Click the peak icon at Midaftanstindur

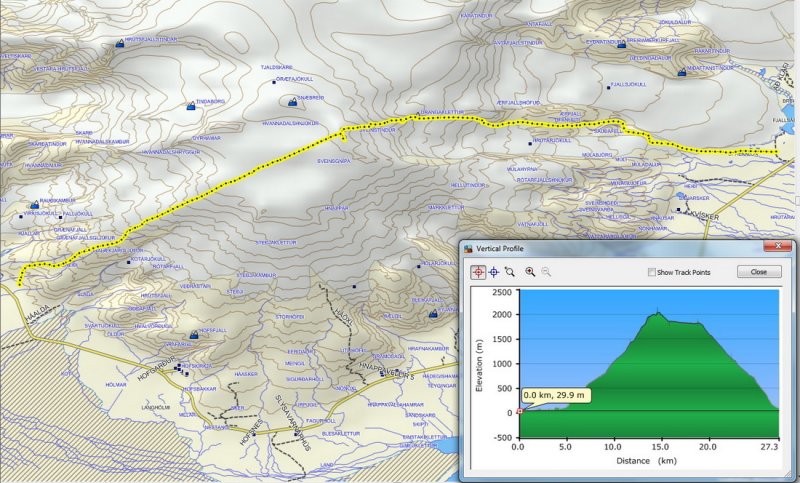pos(682,73)
